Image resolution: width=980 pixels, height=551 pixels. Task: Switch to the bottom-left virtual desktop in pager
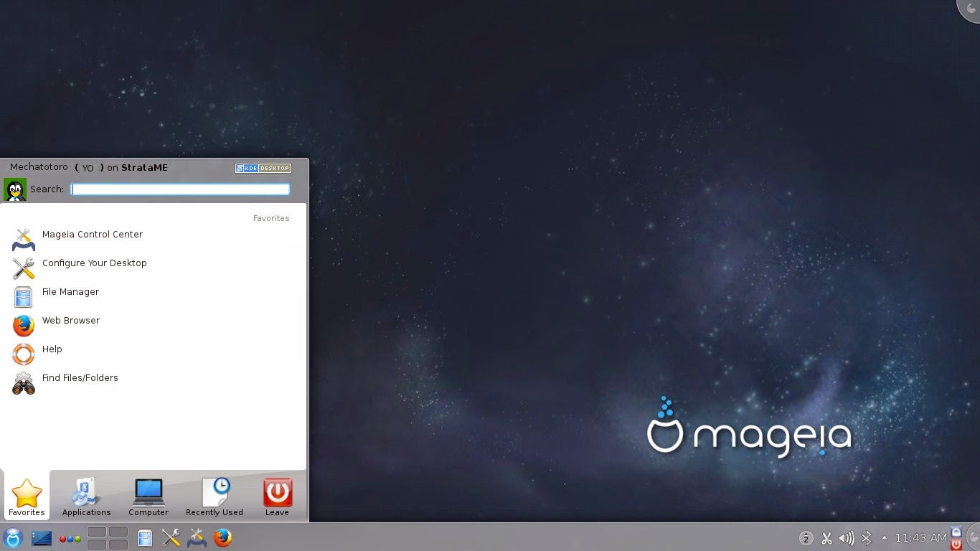(97, 544)
